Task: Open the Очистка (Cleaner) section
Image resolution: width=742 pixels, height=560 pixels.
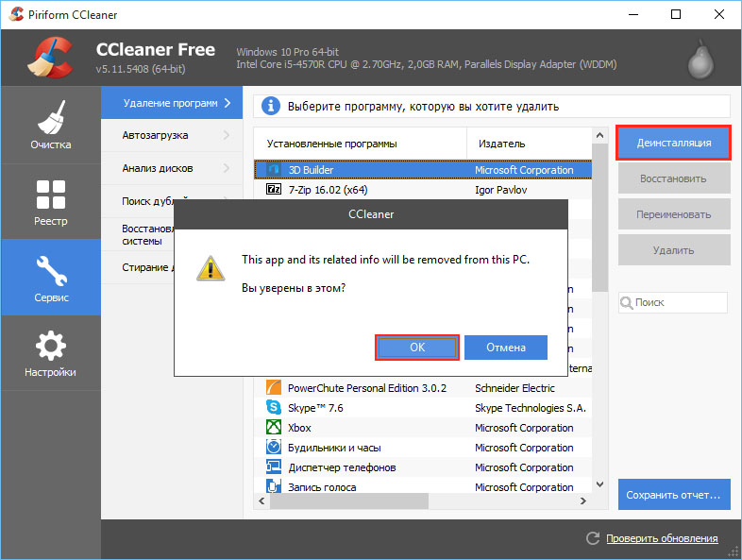Action: [51, 125]
